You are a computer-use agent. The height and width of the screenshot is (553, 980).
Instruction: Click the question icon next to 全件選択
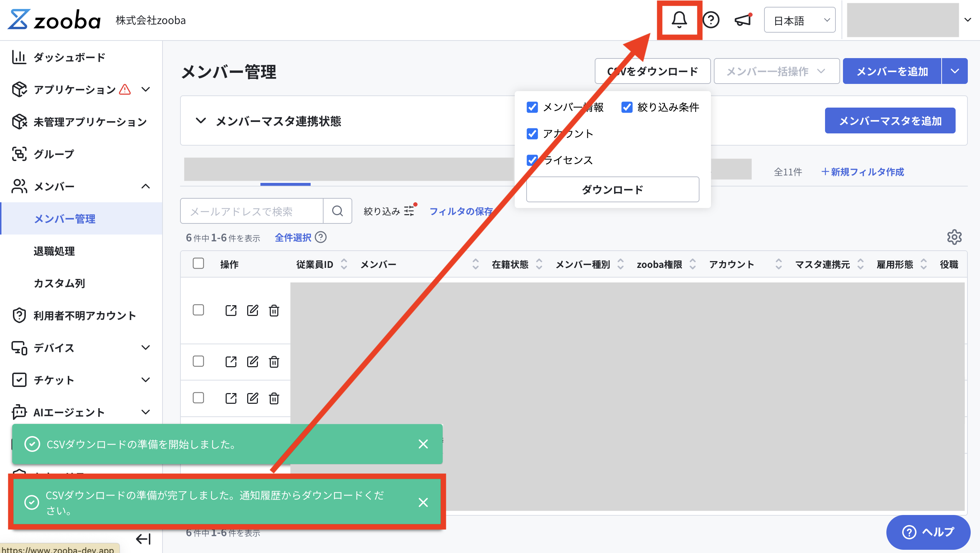(x=321, y=237)
